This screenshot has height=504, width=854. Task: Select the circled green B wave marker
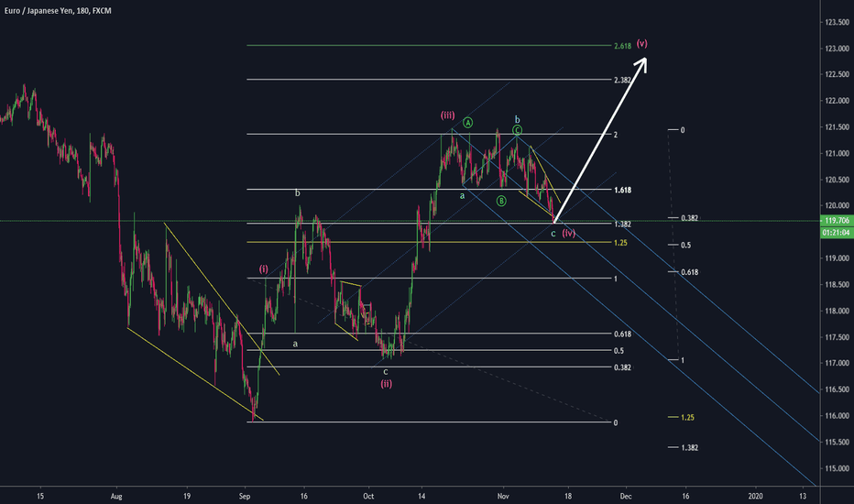click(501, 200)
